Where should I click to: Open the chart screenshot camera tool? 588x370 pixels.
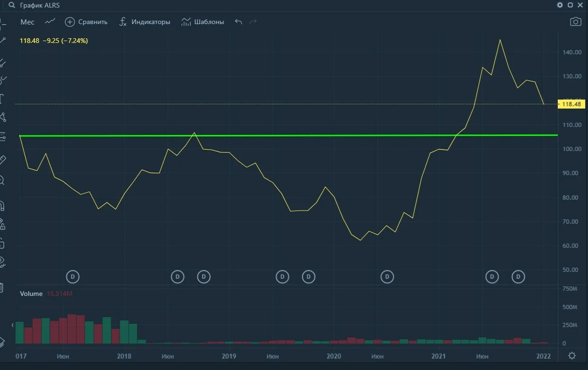click(x=575, y=22)
